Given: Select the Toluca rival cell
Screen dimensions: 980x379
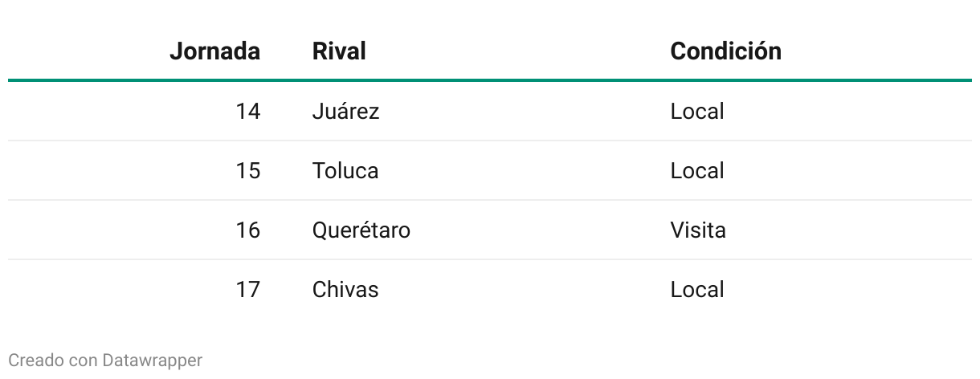Looking at the screenshot, I should [345, 171].
